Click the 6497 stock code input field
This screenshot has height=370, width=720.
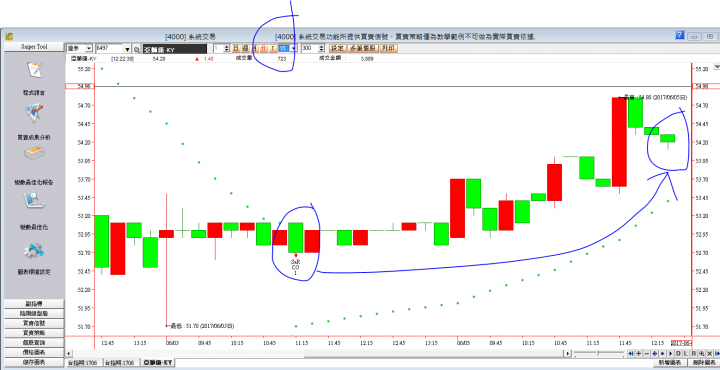click(109, 49)
